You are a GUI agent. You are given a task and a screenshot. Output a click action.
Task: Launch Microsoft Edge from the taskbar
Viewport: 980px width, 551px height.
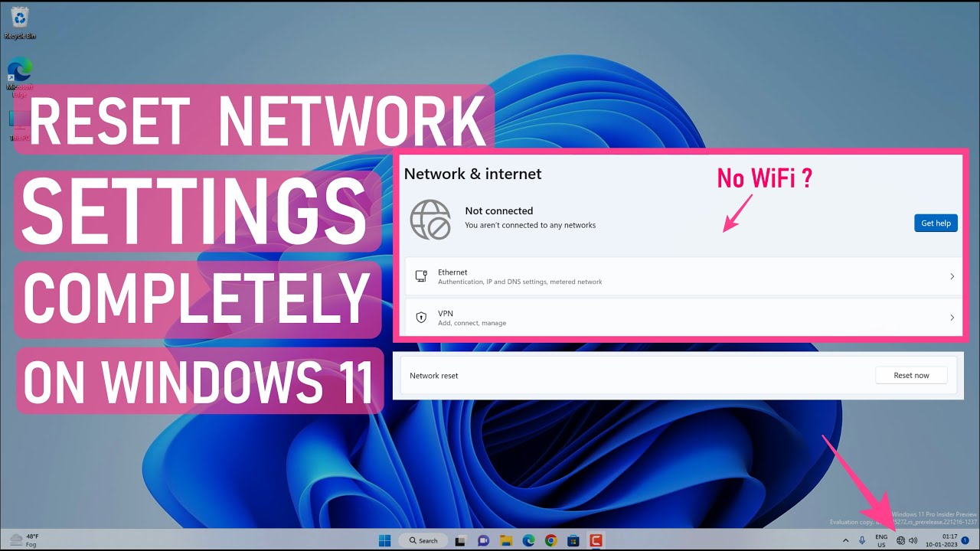528,540
